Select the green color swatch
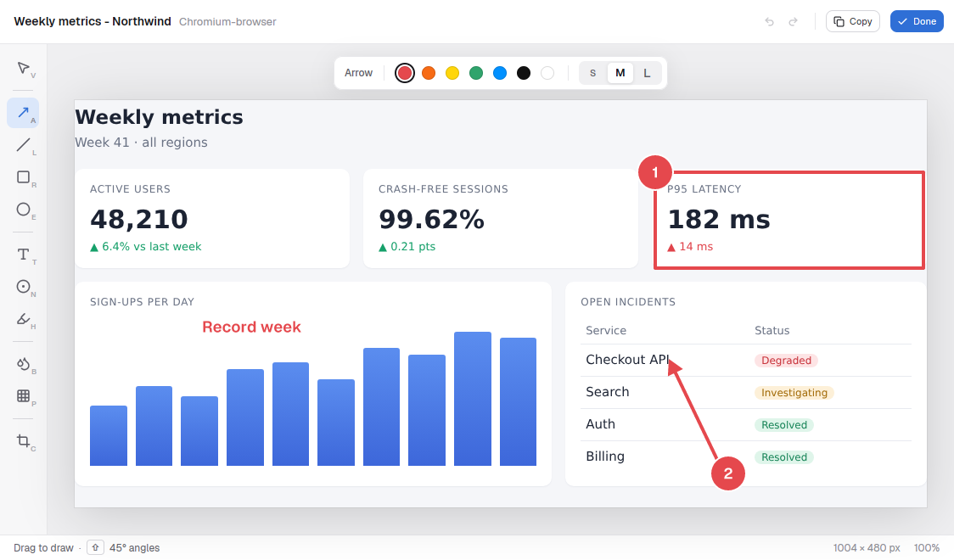Screen dimensions: 954x560 tap(476, 73)
